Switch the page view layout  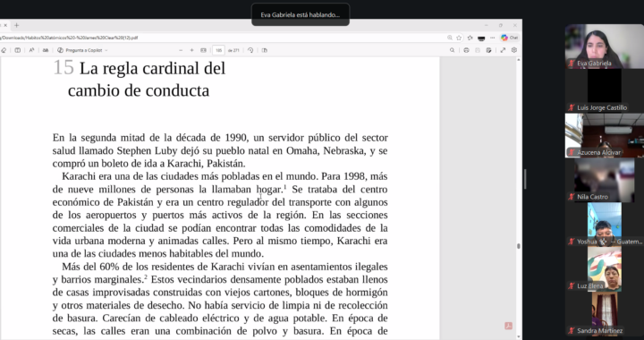click(265, 50)
